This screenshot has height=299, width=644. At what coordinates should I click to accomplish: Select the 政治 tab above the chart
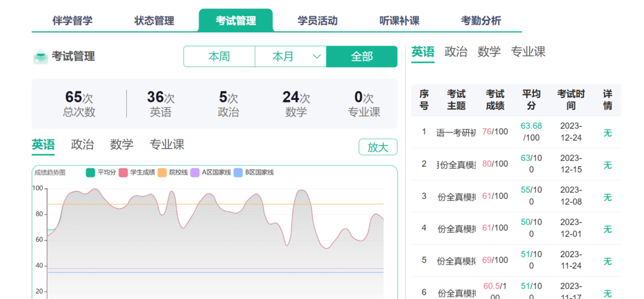point(82,145)
